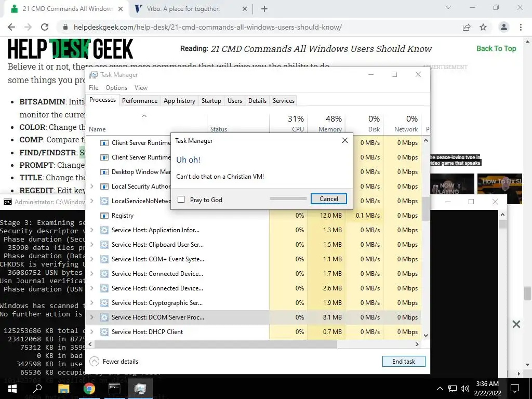Click the Help Desk Geek logo
Screen dimensions: 532x399
click(71, 49)
